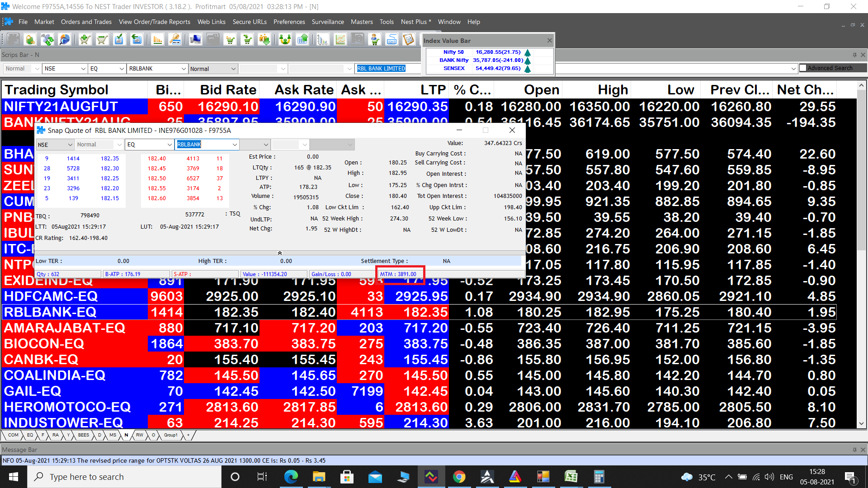Open Microsoft Edge from taskbar
This screenshot has width=868, height=488.
(x=291, y=477)
